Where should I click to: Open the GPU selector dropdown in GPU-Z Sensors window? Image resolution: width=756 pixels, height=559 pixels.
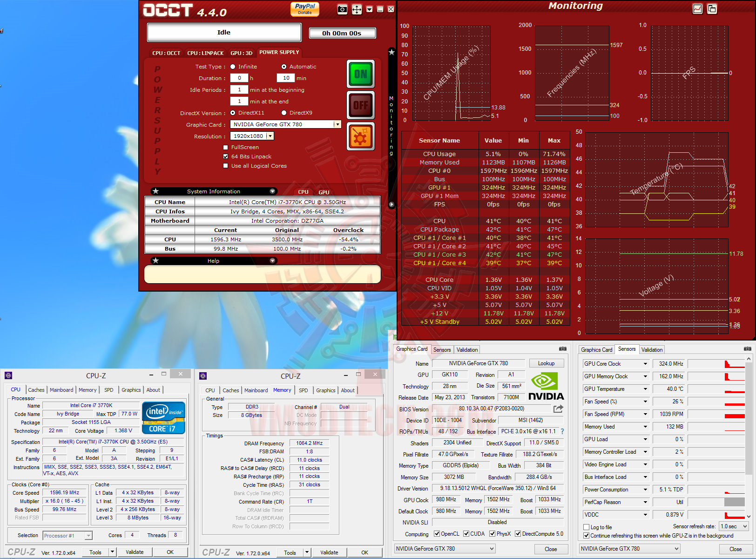(x=630, y=549)
